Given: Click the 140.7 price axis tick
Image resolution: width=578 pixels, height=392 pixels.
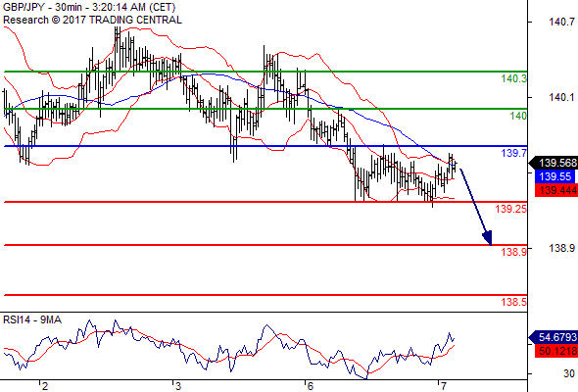Looking at the screenshot, I should coord(561,23).
